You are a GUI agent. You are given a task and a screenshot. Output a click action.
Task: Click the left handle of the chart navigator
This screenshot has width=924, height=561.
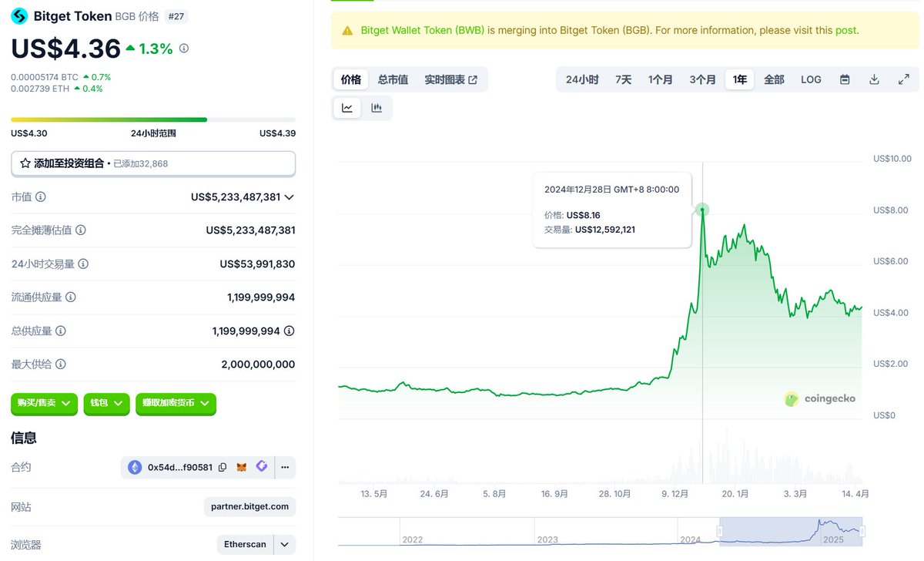(720, 531)
